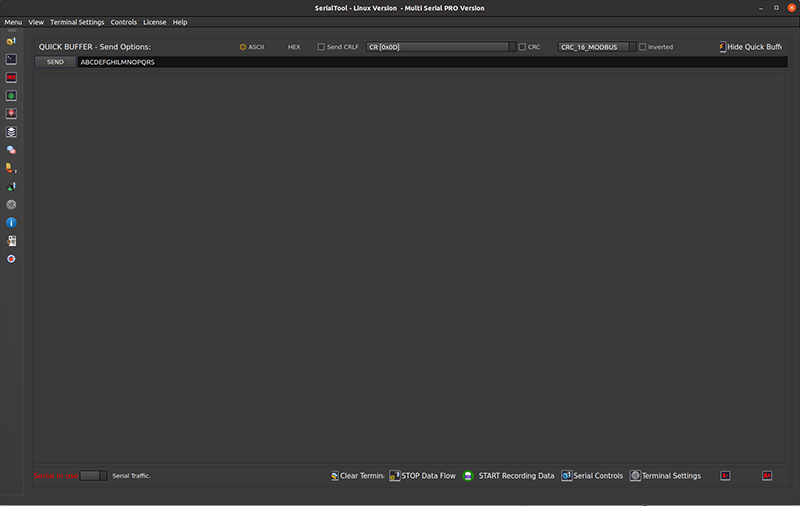Open the View menu
Screen dimensions: 800x506
36,22
